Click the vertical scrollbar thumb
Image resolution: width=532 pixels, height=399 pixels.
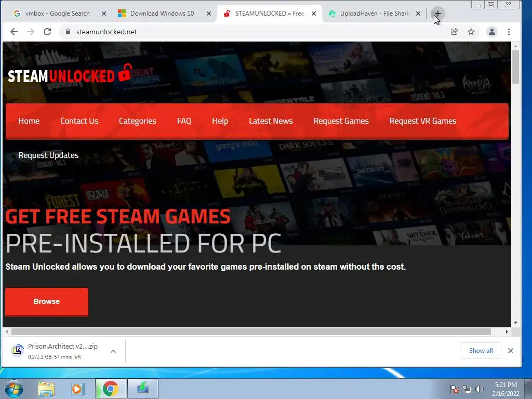(516, 67)
